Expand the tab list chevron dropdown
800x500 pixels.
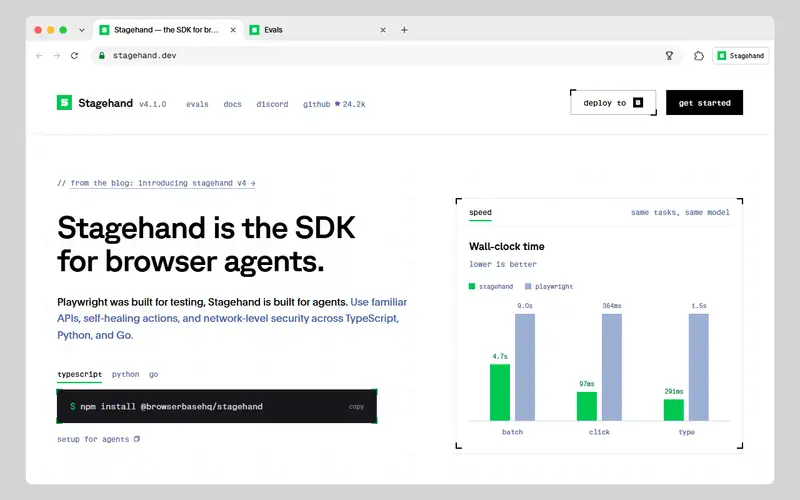coord(82,30)
